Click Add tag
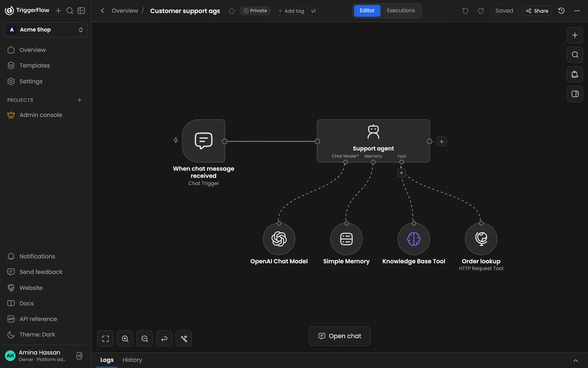 [291, 11]
